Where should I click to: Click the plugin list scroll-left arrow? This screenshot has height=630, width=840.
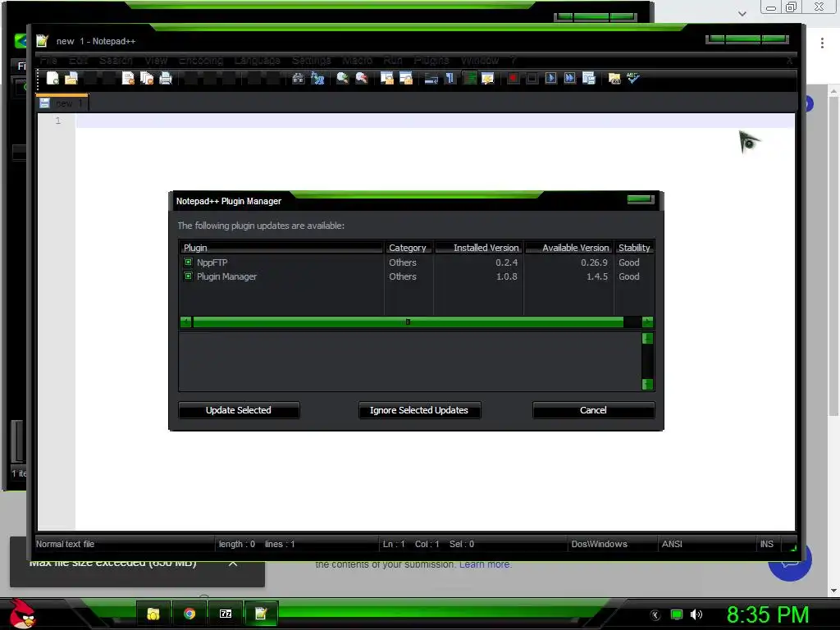pyautogui.click(x=186, y=322)
